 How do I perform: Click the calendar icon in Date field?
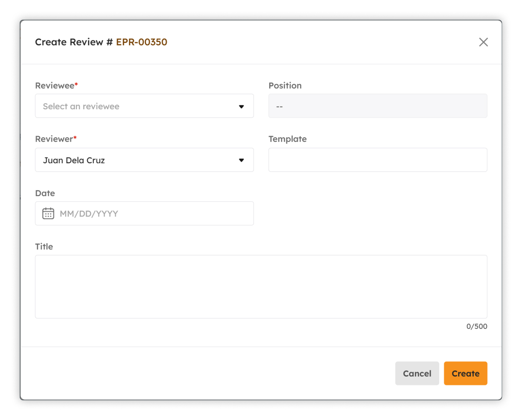coord(48,213)
